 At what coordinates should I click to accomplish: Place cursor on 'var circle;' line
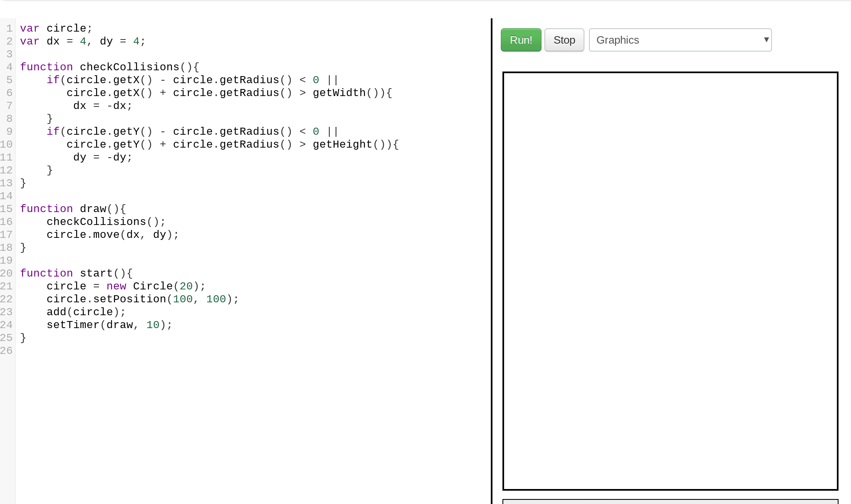coord(56,28)
